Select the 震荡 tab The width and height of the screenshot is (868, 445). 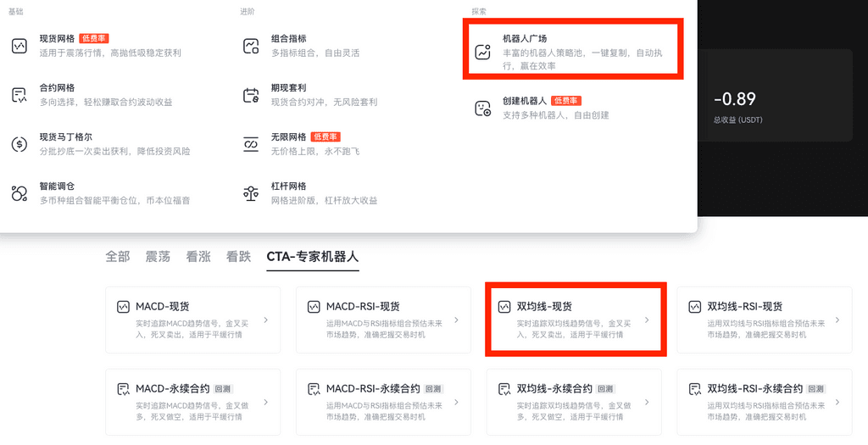pos(159,257)
